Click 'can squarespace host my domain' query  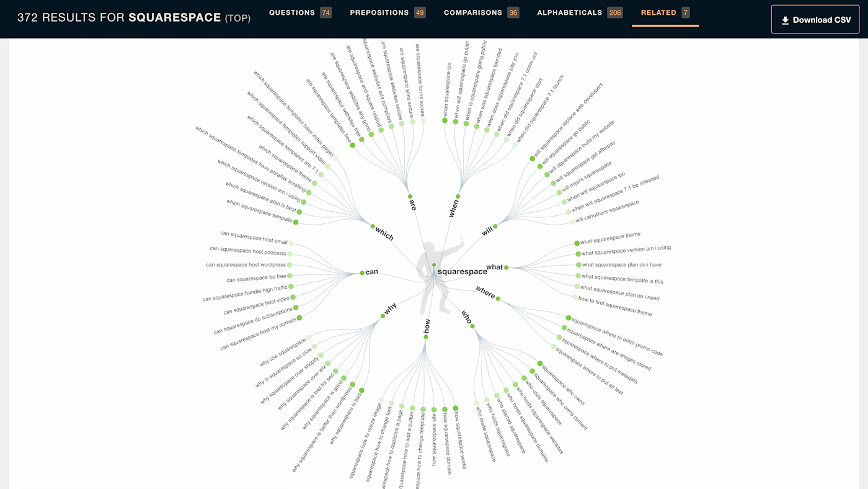point(258,334)
